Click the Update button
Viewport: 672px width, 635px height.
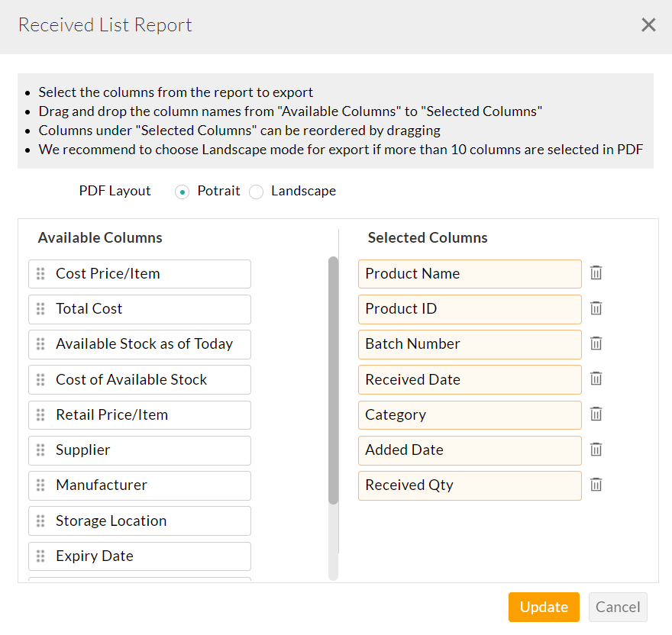(x=544, y=607)
